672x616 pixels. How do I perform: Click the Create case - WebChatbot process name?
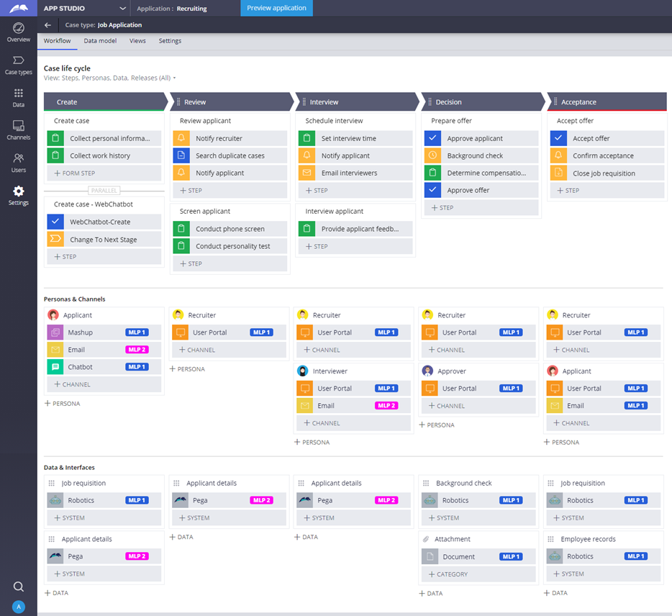pyautogui.click(x=94, y=204)
